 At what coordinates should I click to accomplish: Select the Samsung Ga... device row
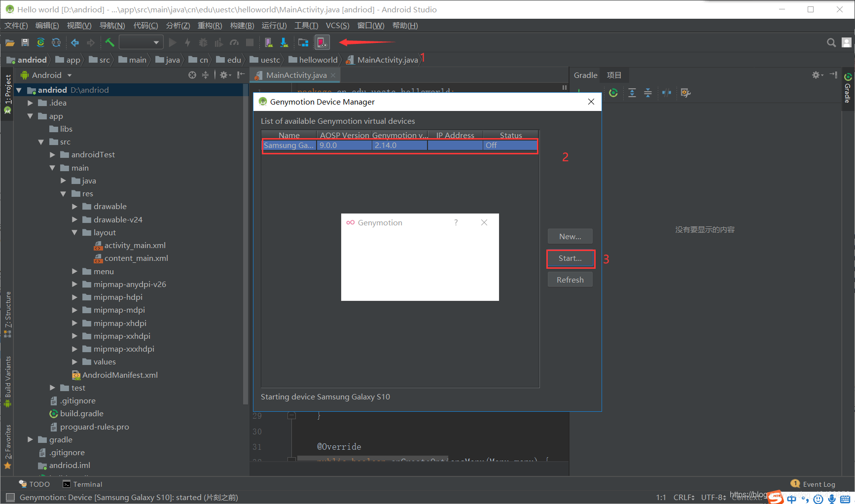click(399, 145)
